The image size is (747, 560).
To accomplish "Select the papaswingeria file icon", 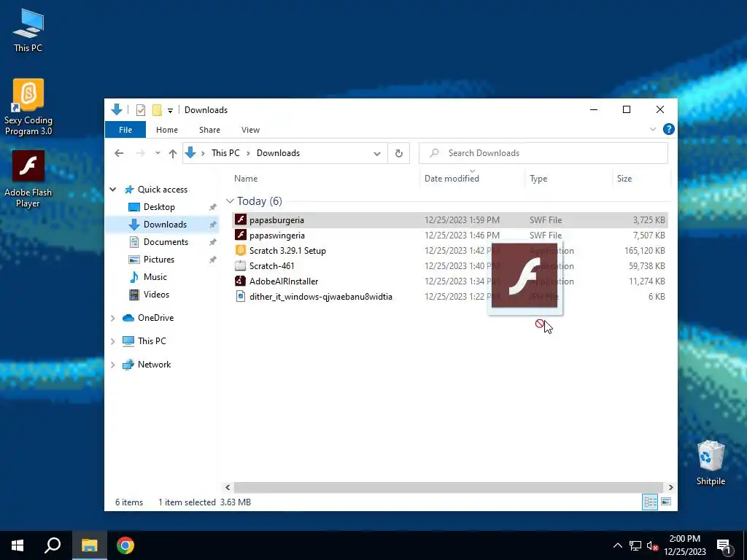I will [x=241, y=235].
